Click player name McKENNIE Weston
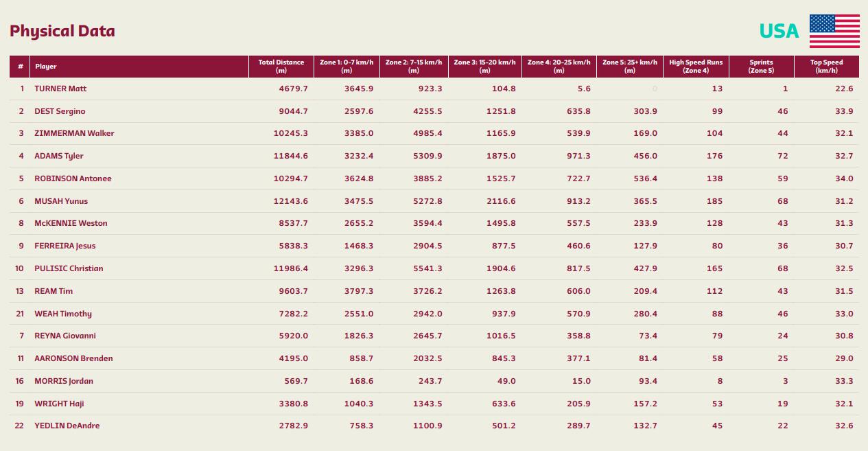The width and height of the screenshot is (868, 451). [x=71, y=223]
